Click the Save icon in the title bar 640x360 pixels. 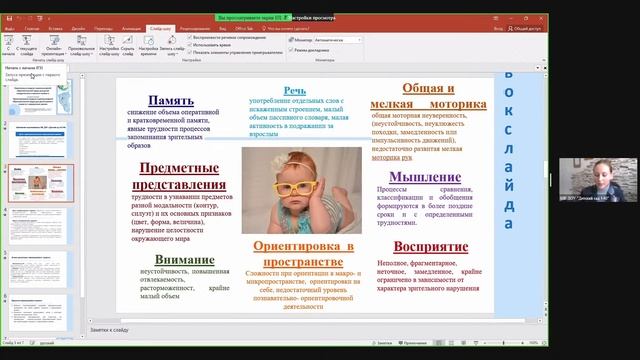(9, 18)
